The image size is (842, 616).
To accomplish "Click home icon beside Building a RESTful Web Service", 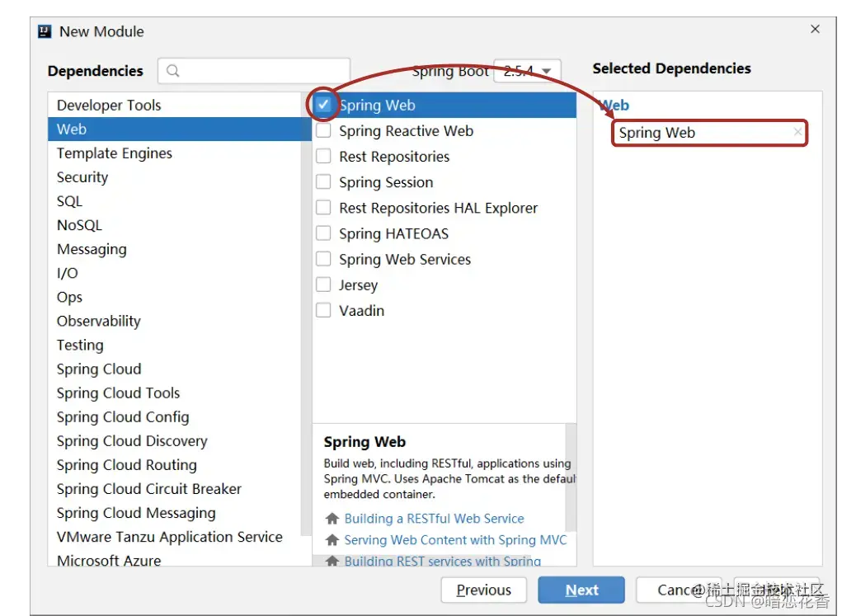I will point(332,518).
